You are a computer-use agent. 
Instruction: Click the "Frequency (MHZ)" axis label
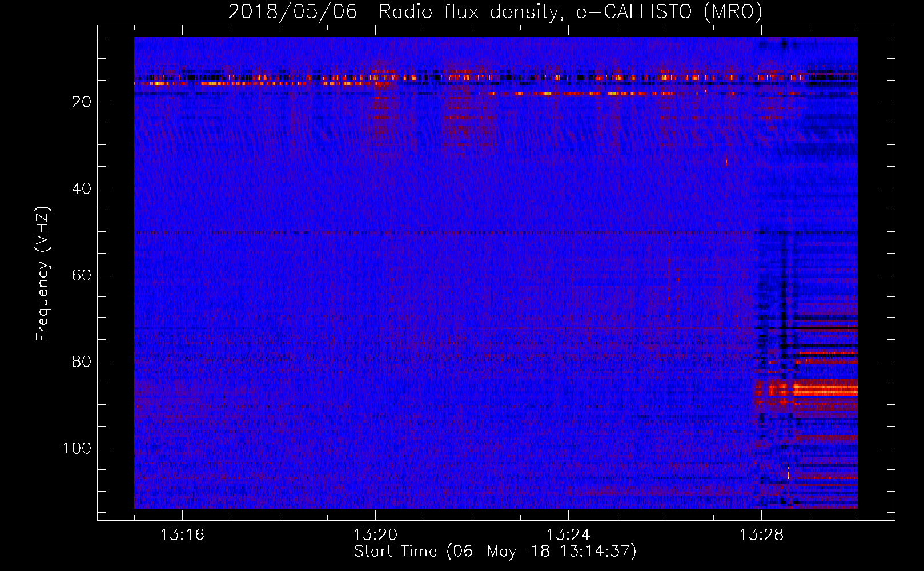[43, 274]
